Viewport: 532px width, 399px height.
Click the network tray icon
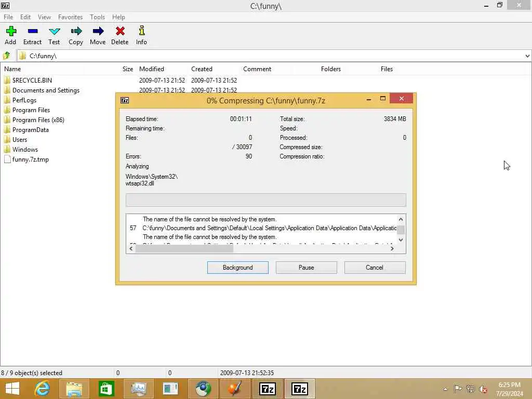[x=470, y=389]
